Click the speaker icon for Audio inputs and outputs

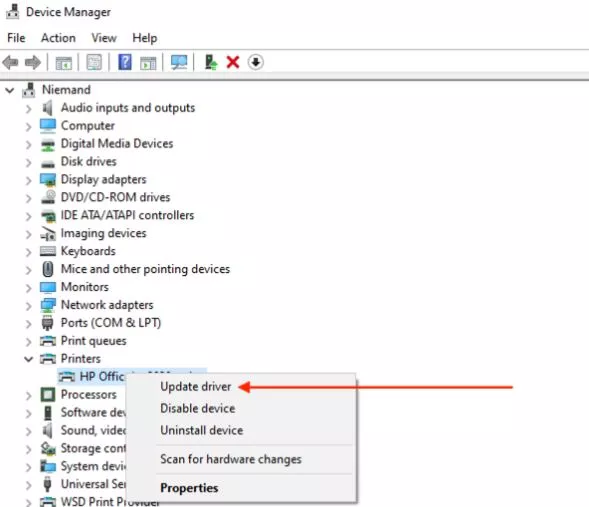(x=47, y=108)
